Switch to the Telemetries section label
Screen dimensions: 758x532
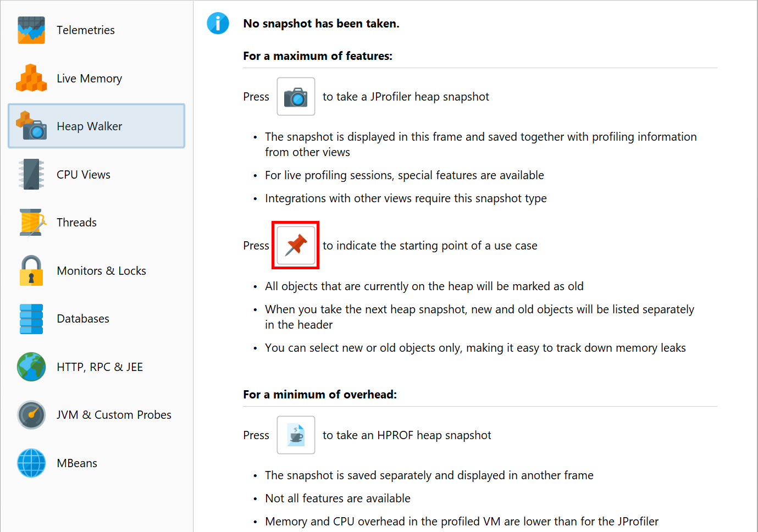pos(86,30)
